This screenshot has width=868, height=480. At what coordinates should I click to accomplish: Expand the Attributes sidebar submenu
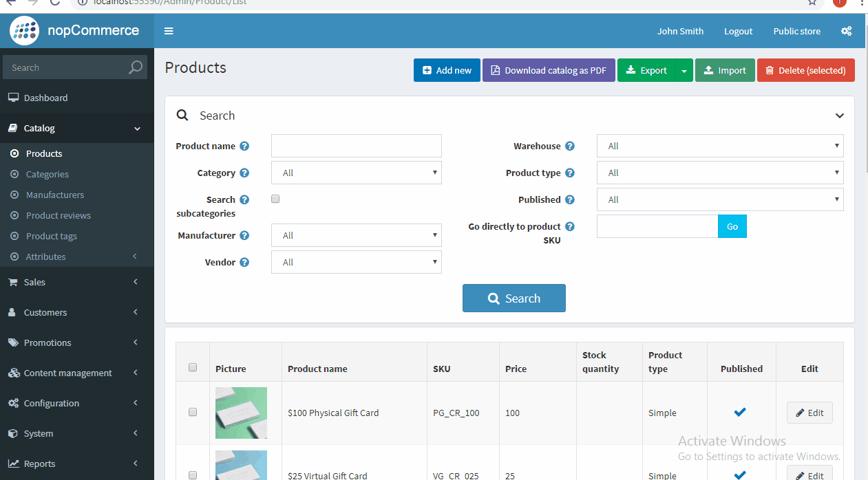(x=47, y=257)
